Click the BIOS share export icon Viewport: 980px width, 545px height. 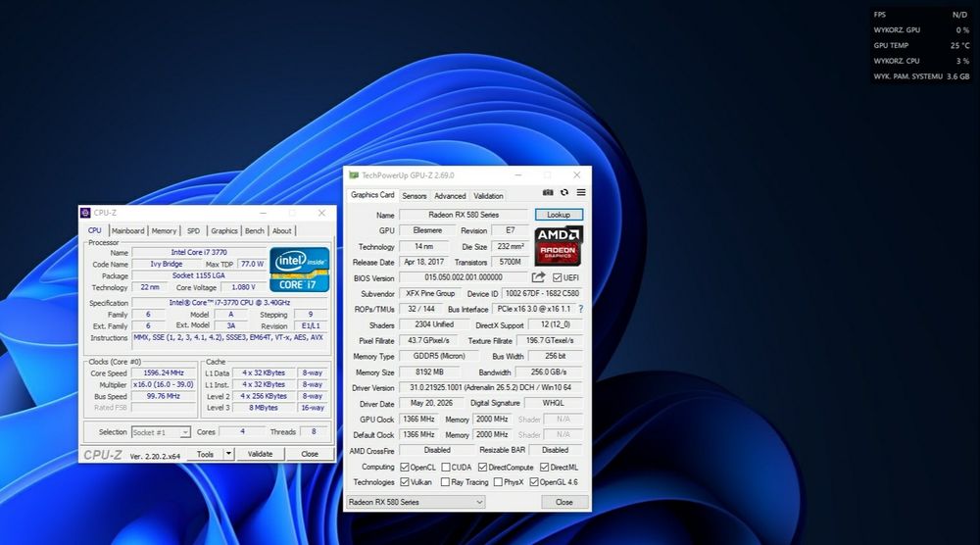(x=538, y=276)
